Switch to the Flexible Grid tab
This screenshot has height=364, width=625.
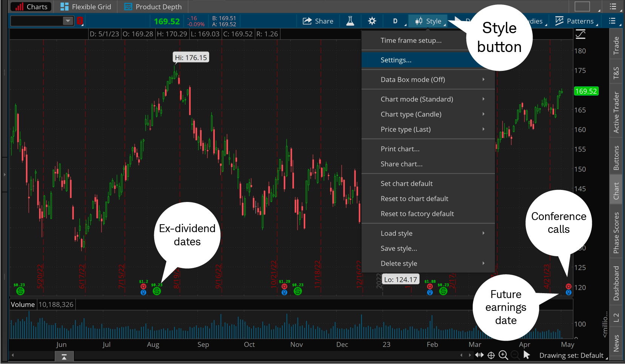coord(86,7)
